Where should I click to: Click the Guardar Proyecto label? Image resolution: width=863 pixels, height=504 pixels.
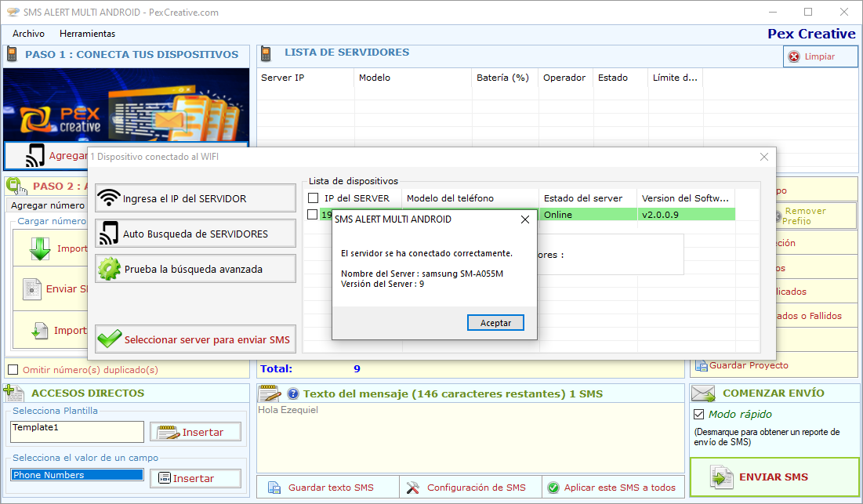tap(749, 365)
